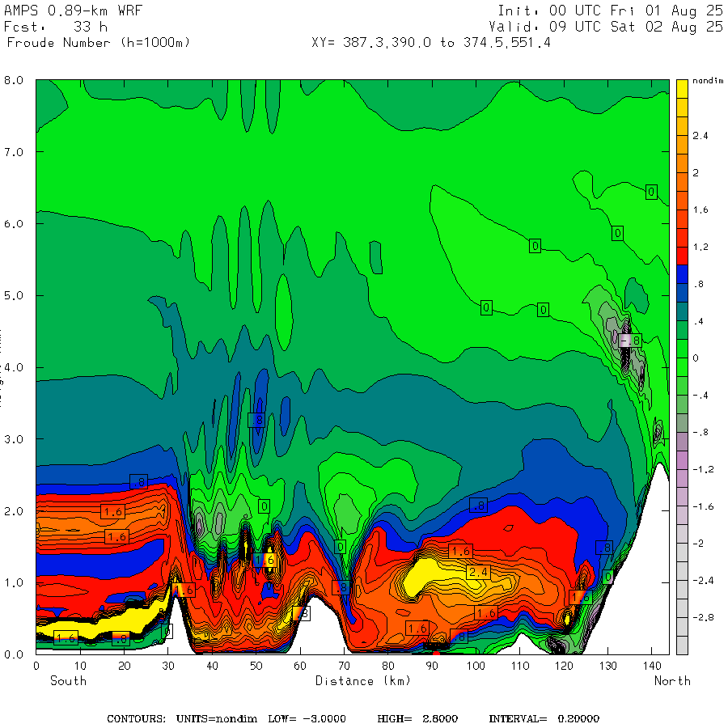Image resolution: width=728 pixels, height=728 pixels.
Task: Click the distance axis tick "10"
Action: (80, 666)
